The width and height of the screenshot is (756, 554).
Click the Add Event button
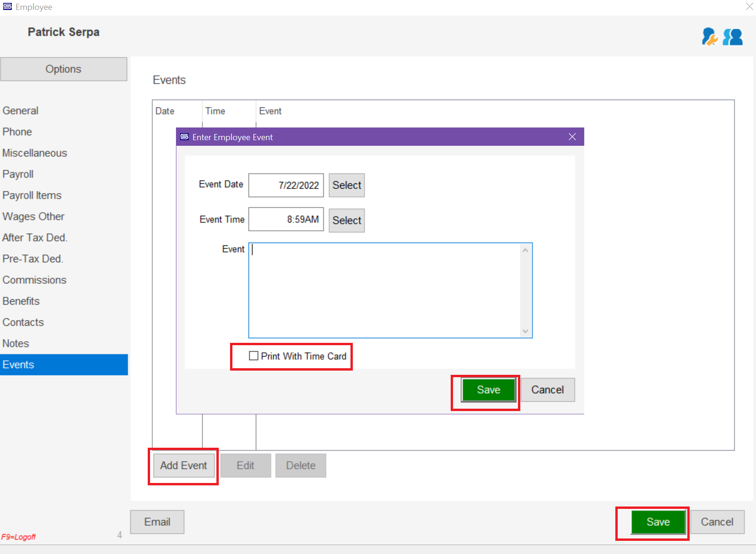tap(183, 466)
